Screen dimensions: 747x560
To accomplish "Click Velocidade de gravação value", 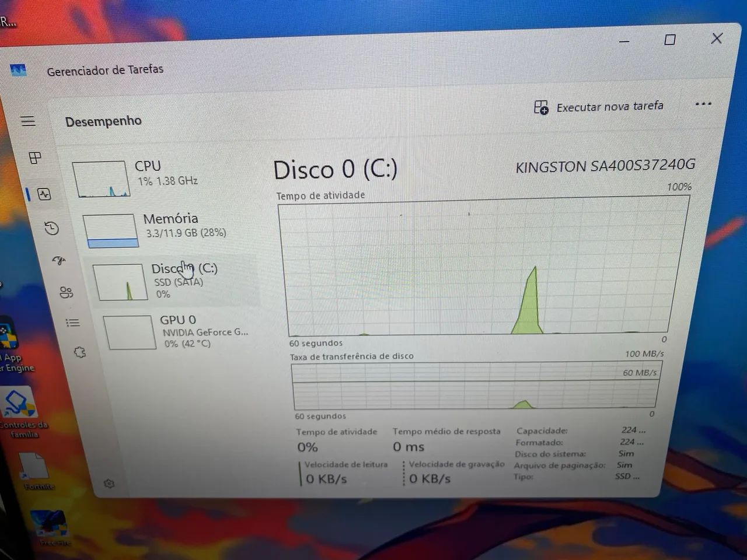I will point(430,479).
